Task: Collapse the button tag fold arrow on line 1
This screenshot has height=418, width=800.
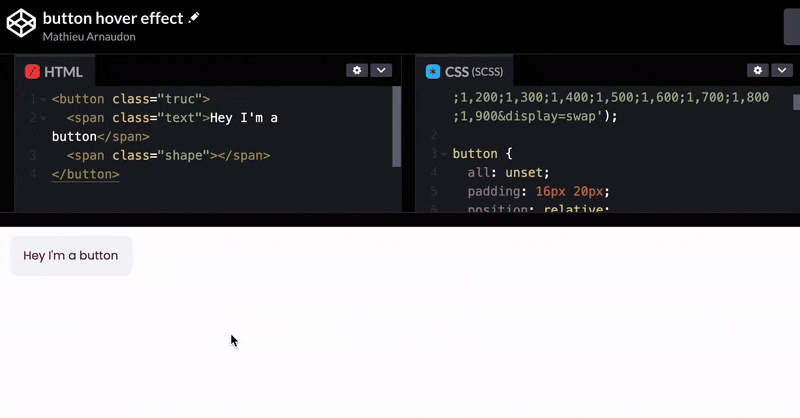Action: point(43,99)
